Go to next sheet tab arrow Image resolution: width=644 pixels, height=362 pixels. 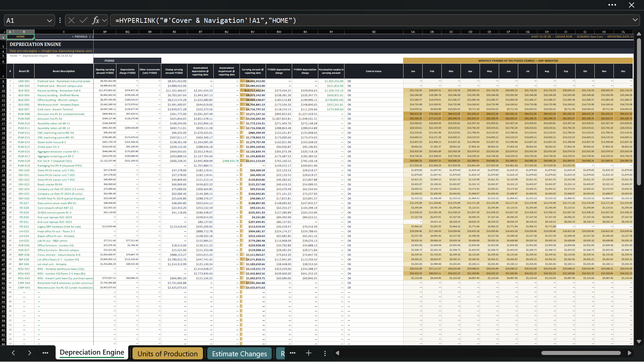coord(30,353)
